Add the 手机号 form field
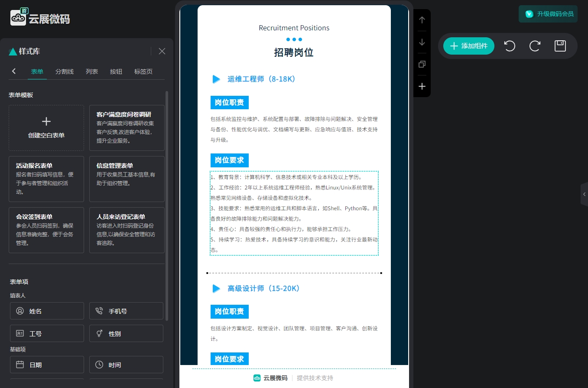 (126, 311)
